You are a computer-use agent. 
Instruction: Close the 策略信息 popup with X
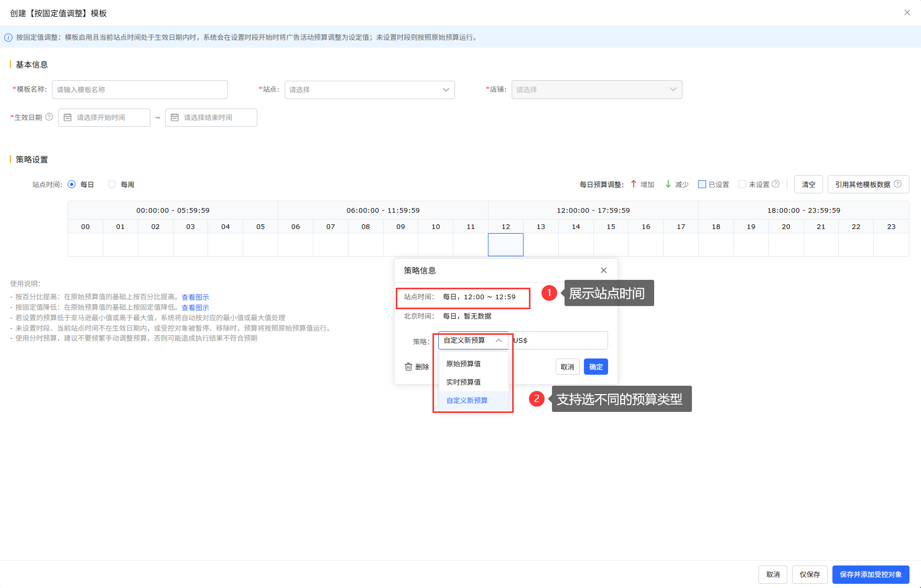pyautogui.click(x=604, y=270)
